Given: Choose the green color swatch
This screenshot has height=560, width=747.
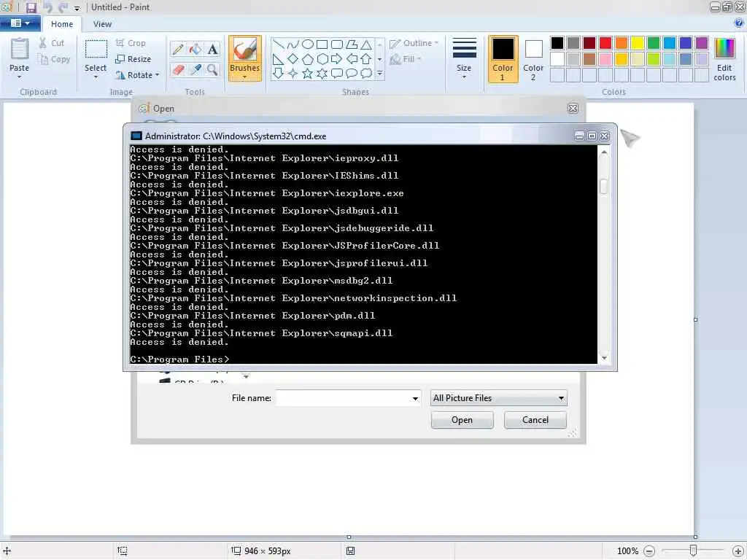Looking at the screenshot, I should pyautogui.click(x=654, y=43).
